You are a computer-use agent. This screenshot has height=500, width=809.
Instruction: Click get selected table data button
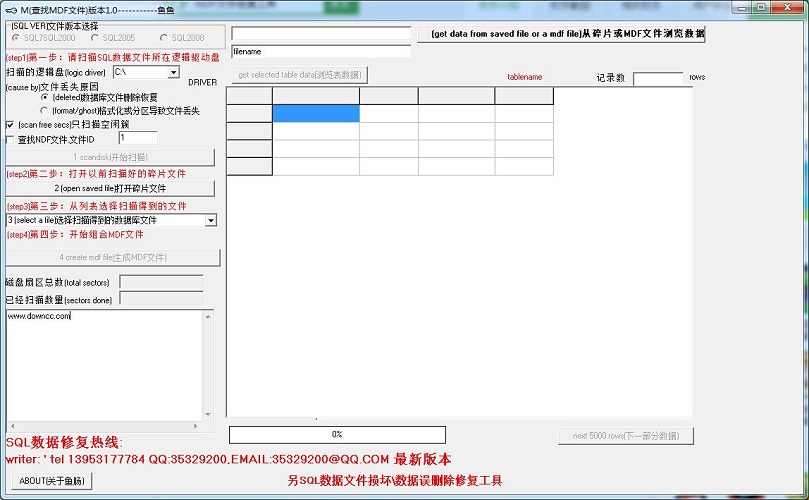coord(299,75)
